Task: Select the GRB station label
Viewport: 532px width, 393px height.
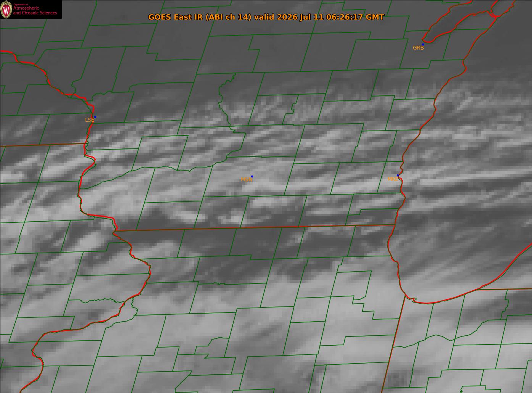Action: point(418,48)
